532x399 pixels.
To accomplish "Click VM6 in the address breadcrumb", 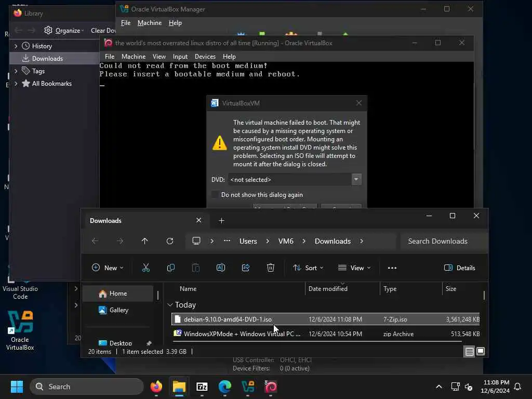I will (286, 241).
